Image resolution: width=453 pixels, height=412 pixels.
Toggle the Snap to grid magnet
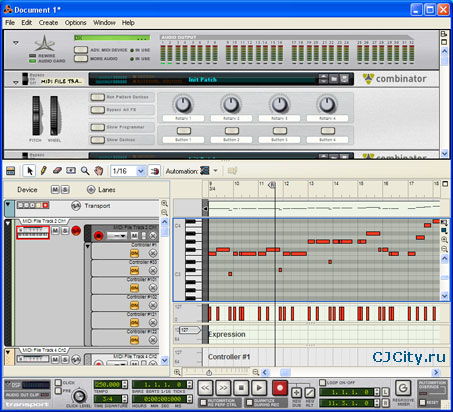(x=154, y=171)
